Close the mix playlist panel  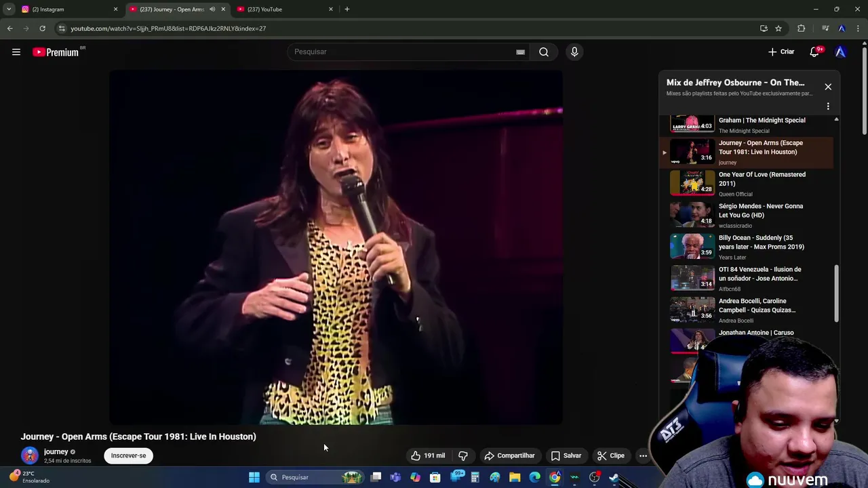tap(828, 87)
